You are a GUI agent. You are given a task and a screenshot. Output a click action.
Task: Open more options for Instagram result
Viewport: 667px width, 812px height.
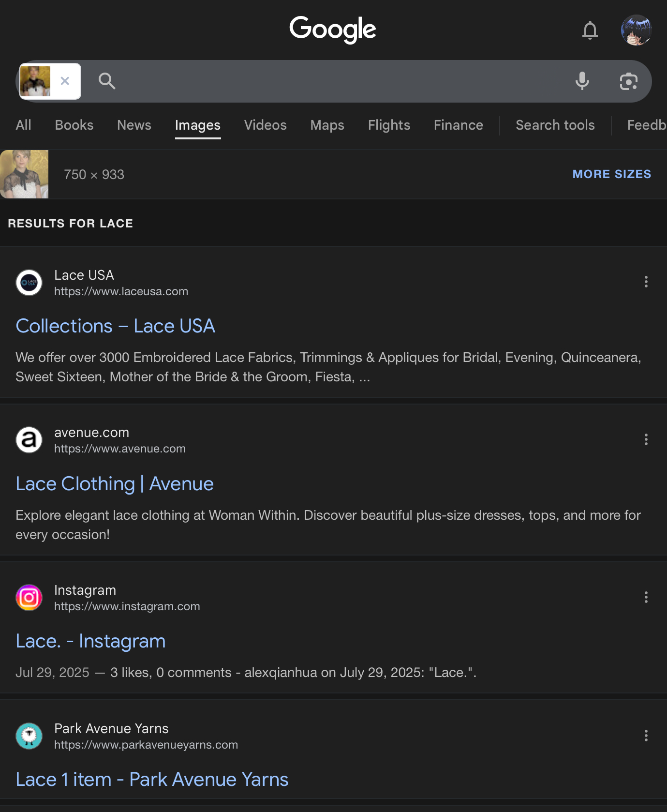point(646,597)
